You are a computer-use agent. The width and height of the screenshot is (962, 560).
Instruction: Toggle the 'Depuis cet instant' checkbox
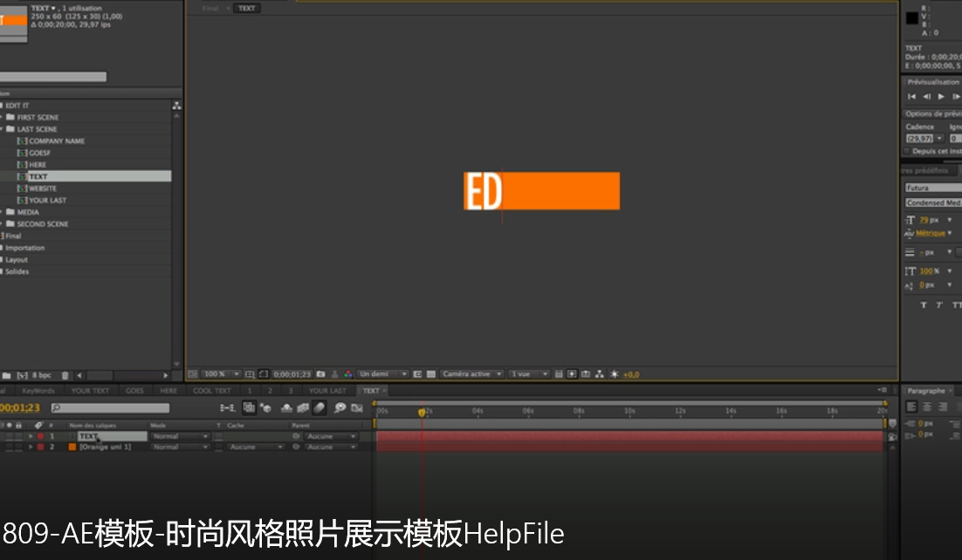coord(907,151)
